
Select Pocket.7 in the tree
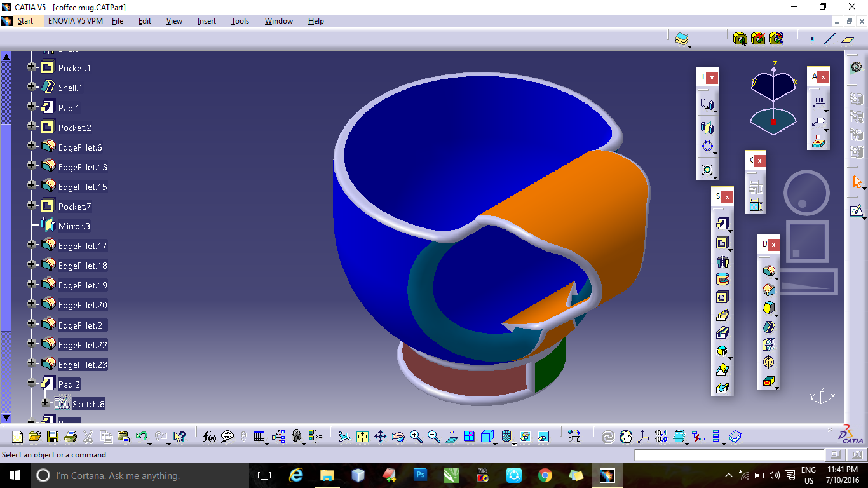(74, 207)
